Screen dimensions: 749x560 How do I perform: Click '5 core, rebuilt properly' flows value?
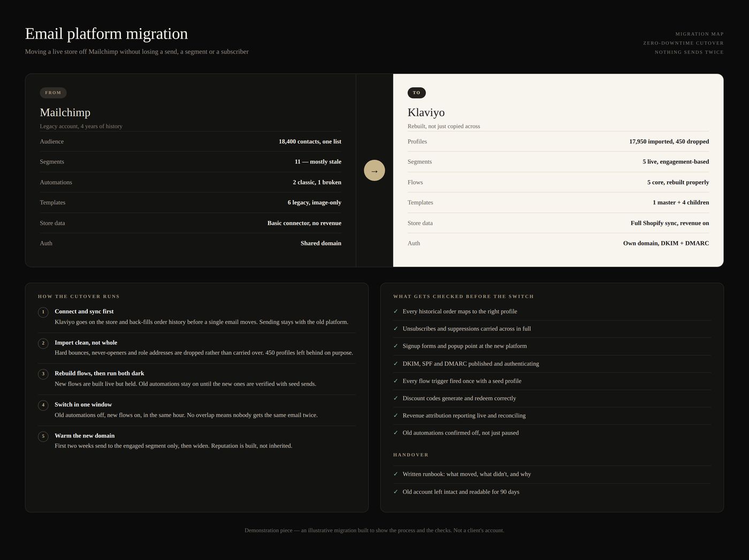pos(678,182)
